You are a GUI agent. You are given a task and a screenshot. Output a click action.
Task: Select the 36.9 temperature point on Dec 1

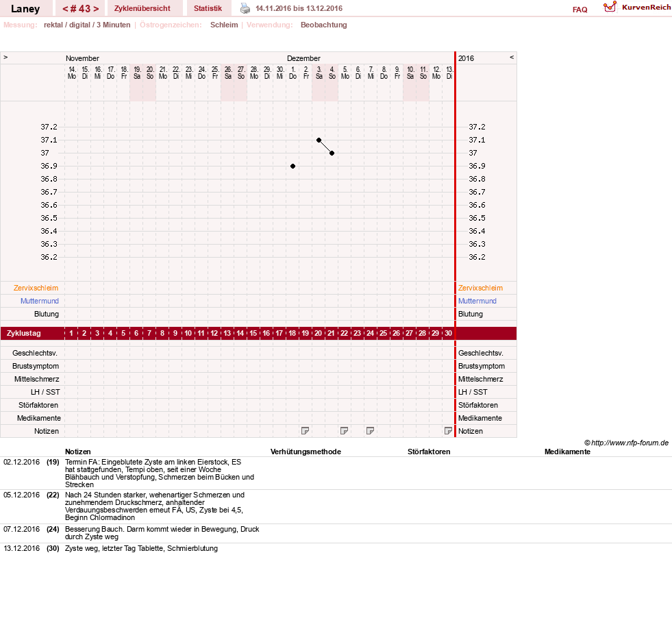293,166
